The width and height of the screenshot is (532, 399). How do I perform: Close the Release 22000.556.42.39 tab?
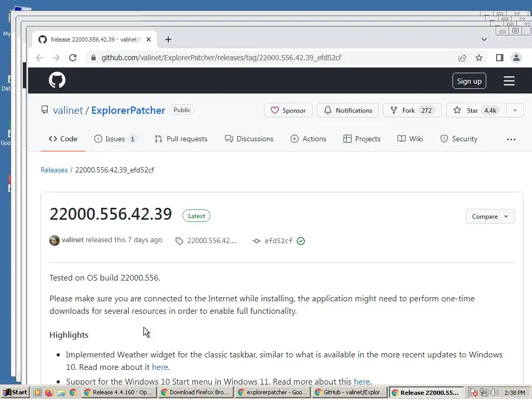click(148, 39)
